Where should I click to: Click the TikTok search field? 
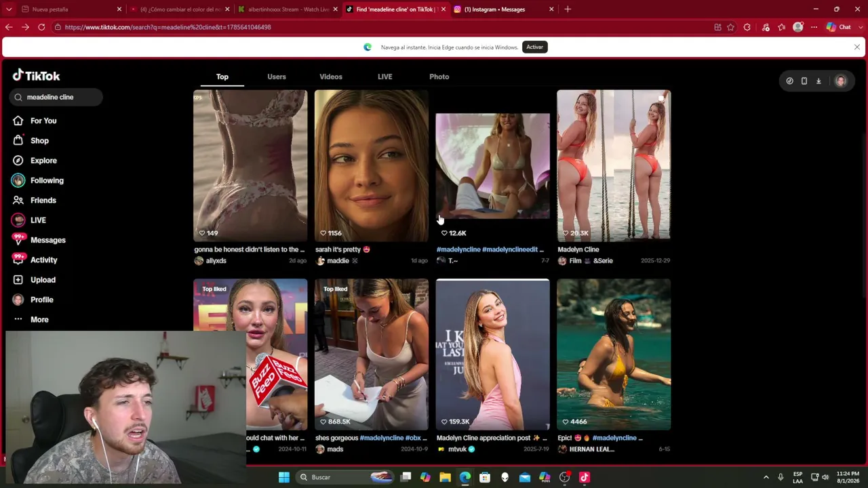tap(56, 97)
